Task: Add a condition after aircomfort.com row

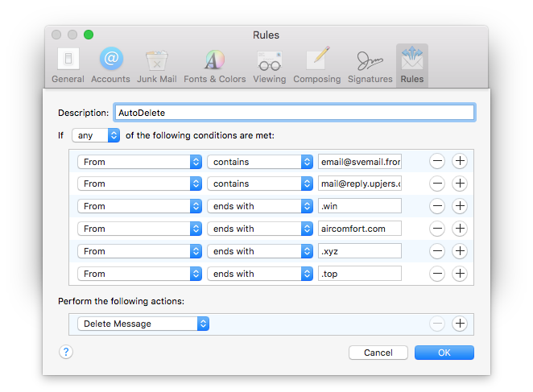Action: coord(460,229)
